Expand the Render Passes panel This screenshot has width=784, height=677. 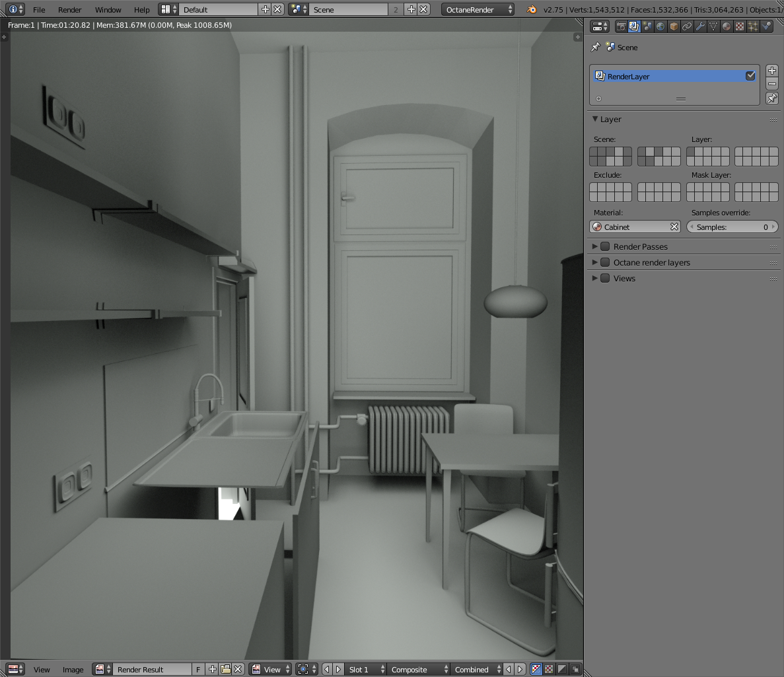594,246
